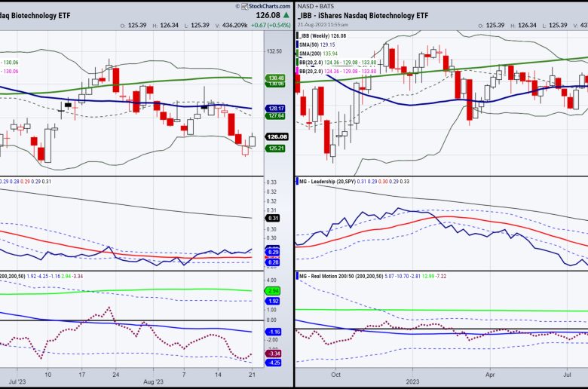This screenshot has width=588, height=389.
Task: Select the _IBB (Weekly) 126.08 legend entry
Action: click(323, 35)
